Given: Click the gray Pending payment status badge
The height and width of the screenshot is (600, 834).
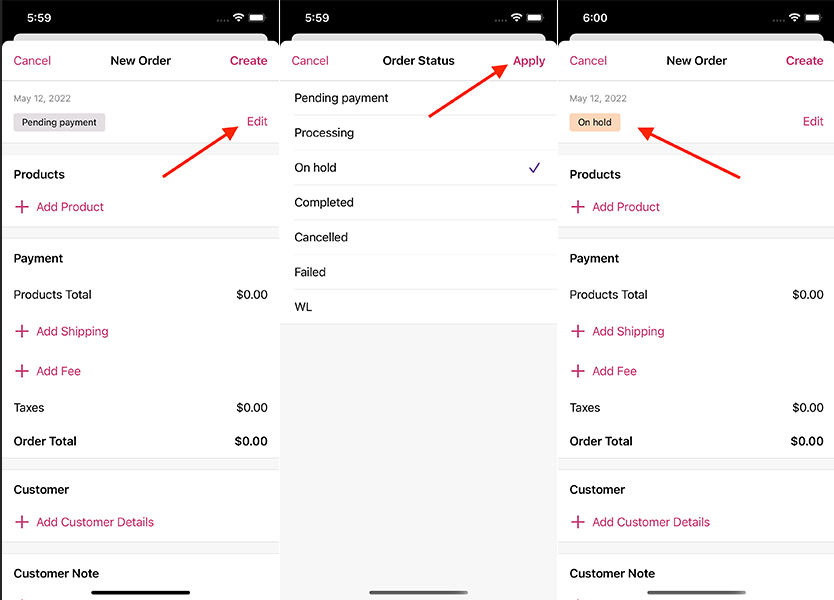Looking at the screenshot, I should coord(59,123).
